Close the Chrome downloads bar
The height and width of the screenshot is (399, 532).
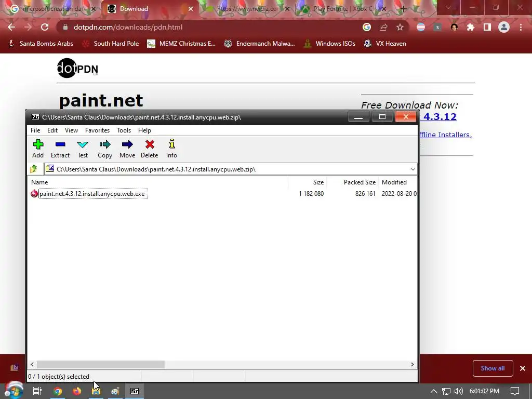(x=523, y=368)
